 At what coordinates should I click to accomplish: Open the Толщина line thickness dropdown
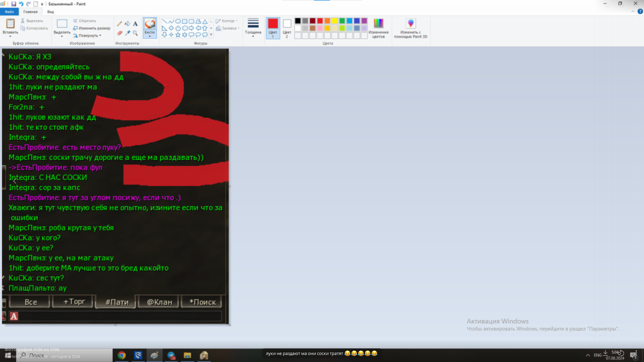coord(253,28)
